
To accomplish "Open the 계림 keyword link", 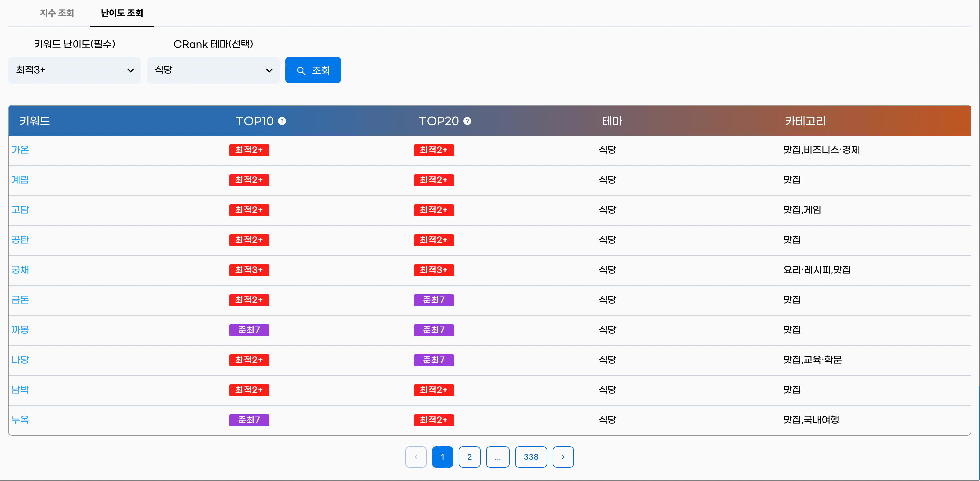I will pyautogui.click(x=20, y=180).
